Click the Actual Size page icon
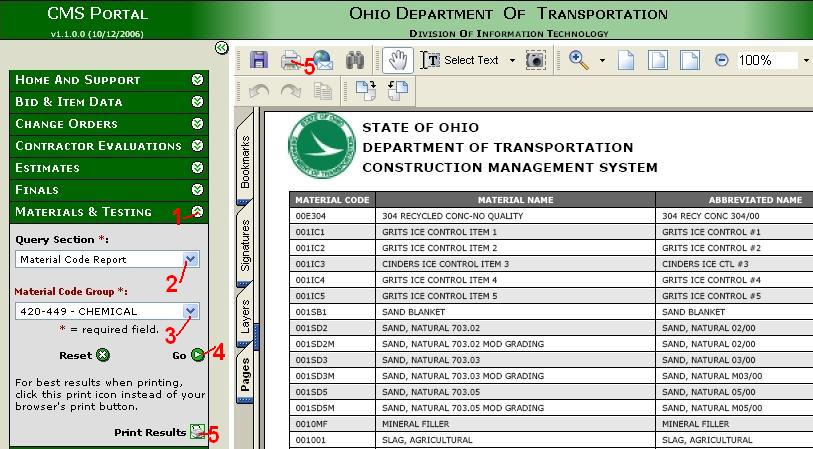813x449 pixels. (626, 60)
